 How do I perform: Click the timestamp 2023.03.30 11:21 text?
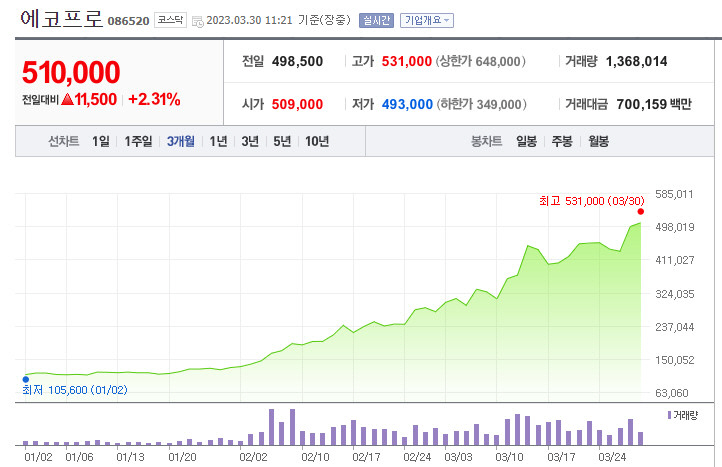click(250, 20)
